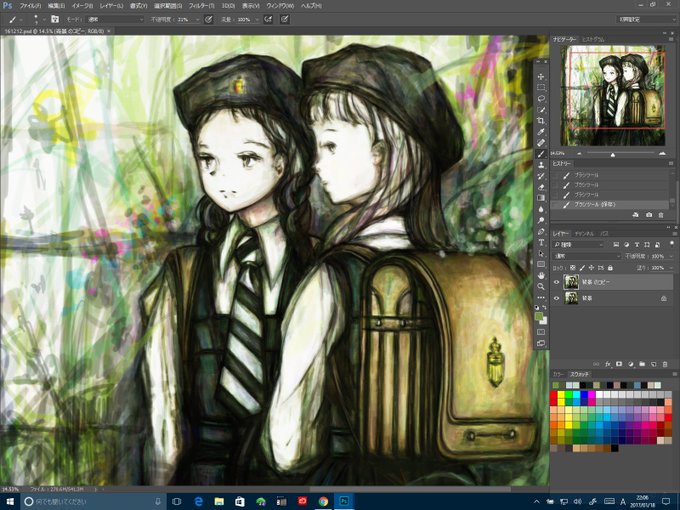680x510 pixels.
Task: Select the Clone Stamp tool
Action: tap(541, 165)
